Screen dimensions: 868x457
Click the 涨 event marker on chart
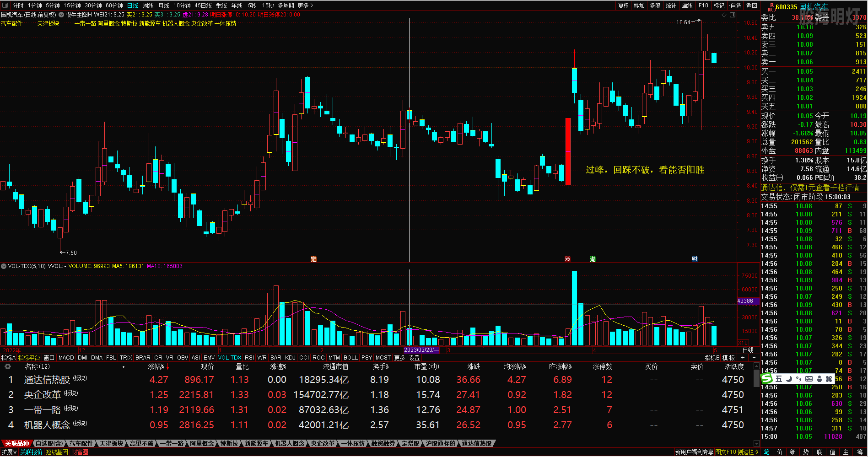coord(567,259)
